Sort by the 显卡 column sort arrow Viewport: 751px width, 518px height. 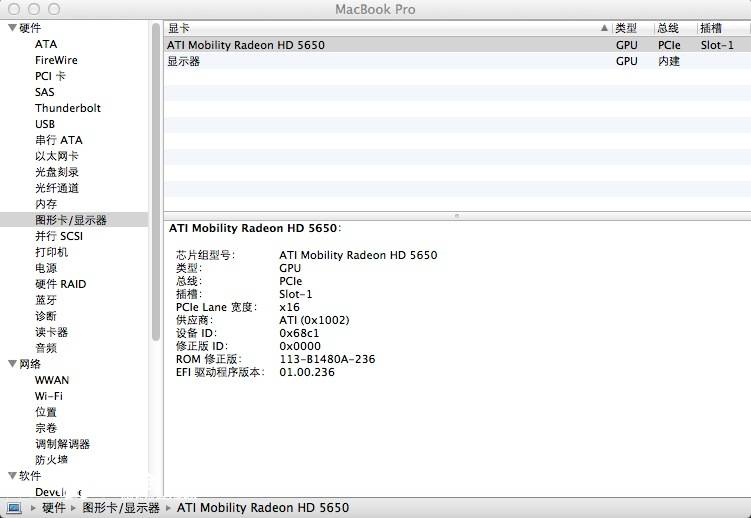coord(604,28)
